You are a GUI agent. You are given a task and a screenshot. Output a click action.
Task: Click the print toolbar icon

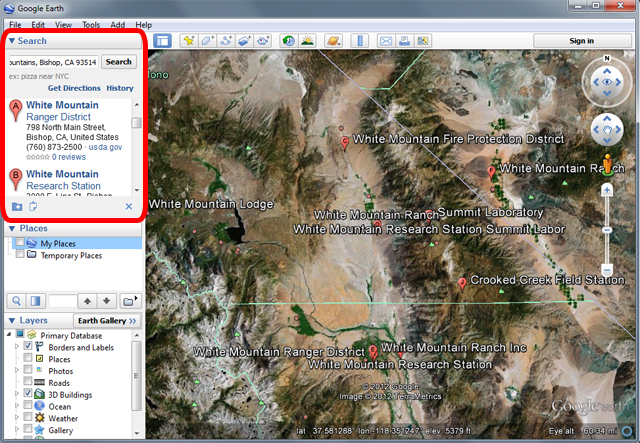point(405,41)
